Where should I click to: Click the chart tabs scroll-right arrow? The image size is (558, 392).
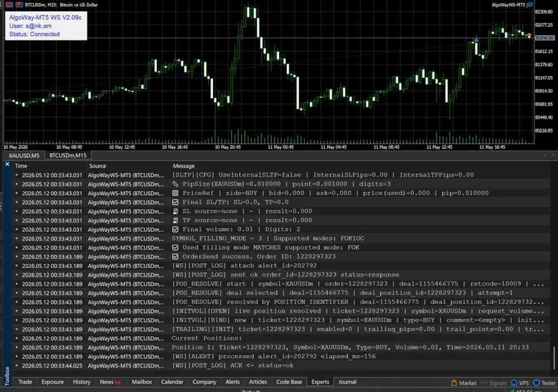pos(552,155)
